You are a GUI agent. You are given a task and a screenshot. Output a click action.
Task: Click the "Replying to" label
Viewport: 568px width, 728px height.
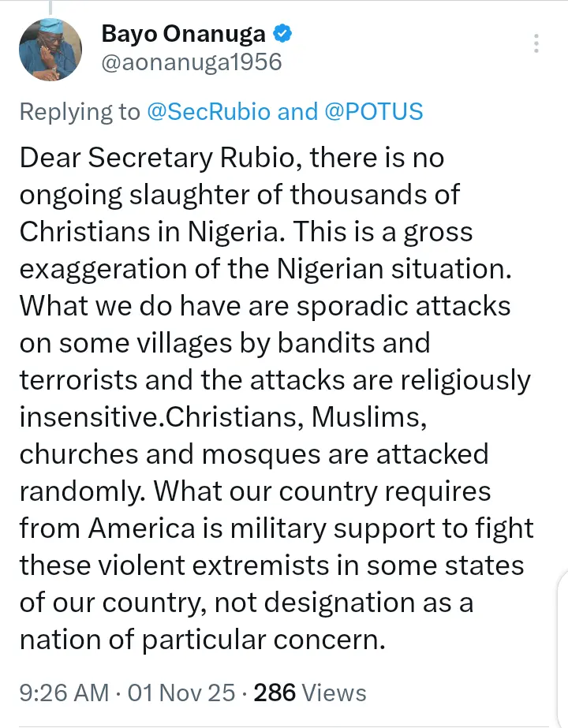tap(79, 111)
